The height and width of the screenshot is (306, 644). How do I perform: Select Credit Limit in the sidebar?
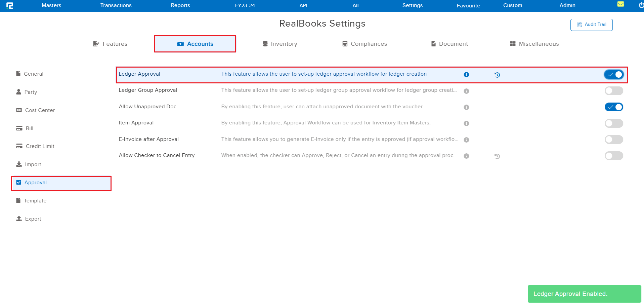tap(35, 146)
